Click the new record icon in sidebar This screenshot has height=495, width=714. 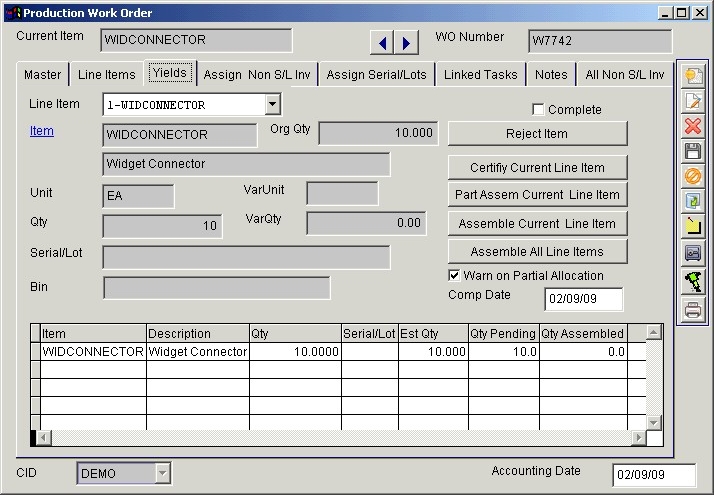(x=692, y=76)
